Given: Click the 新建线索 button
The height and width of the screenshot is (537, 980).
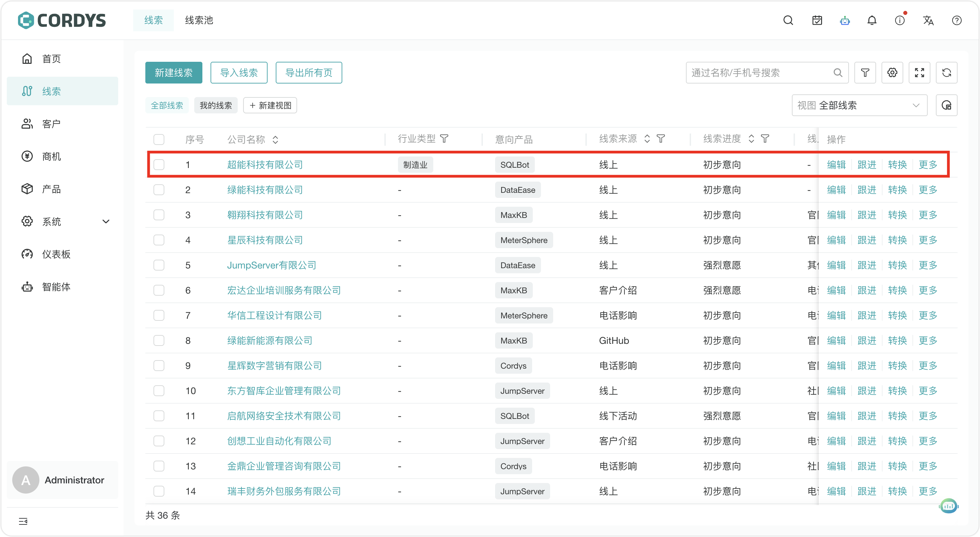Looking at the screenshot, I should coord(174,73).
